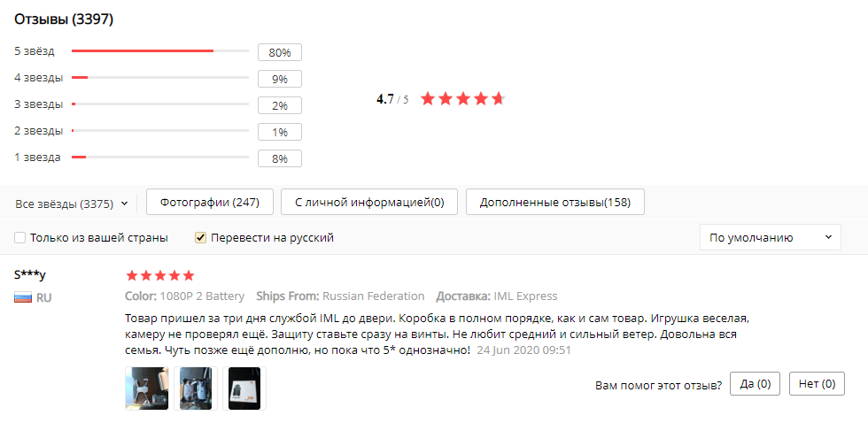Expand the 'Все звёзды (3375)' dropdown
Image resolution: width=868 pixels, height=423 pixels.
pyautogui.click(x=72, y=204)
